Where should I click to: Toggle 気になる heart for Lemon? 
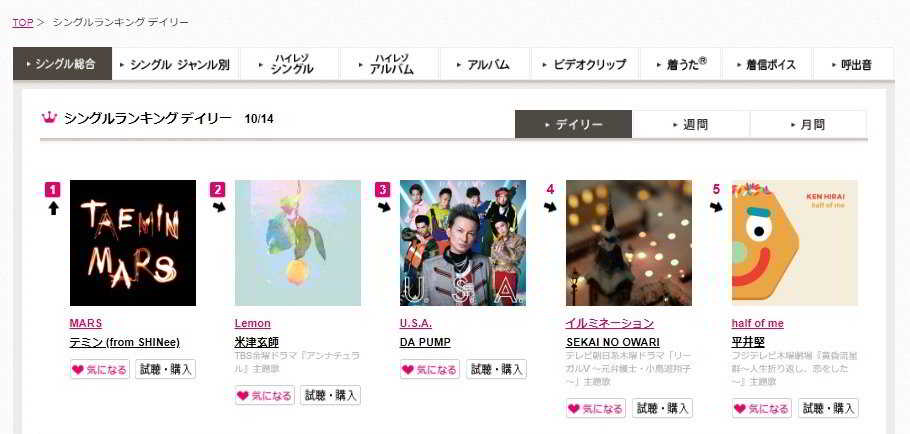pyautogui.click(x=265, y=396)
